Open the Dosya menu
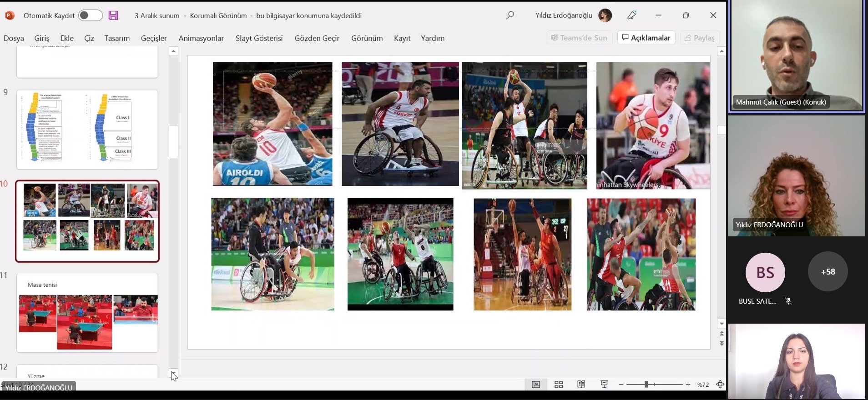 point(14,38)
